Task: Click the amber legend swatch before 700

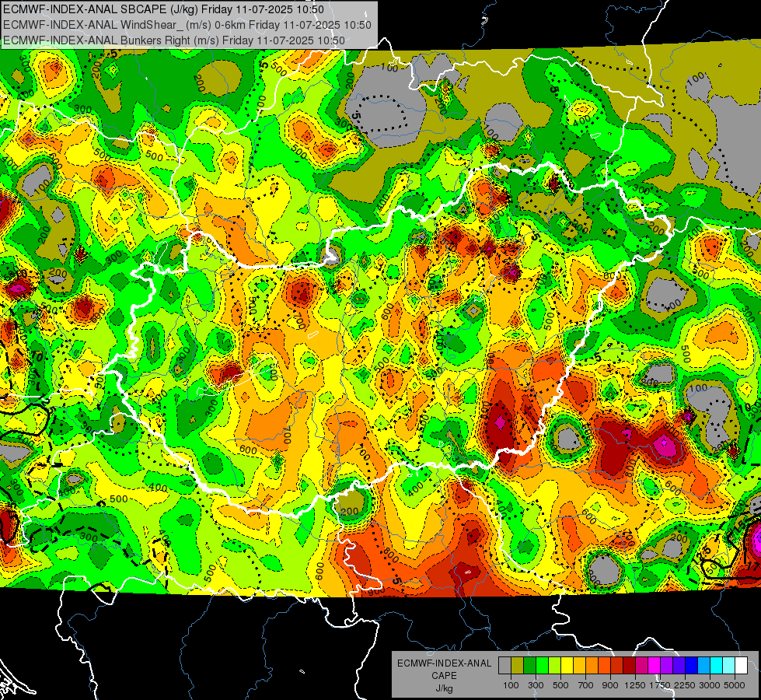Action: pyautogui.click(x=579, y=665)
